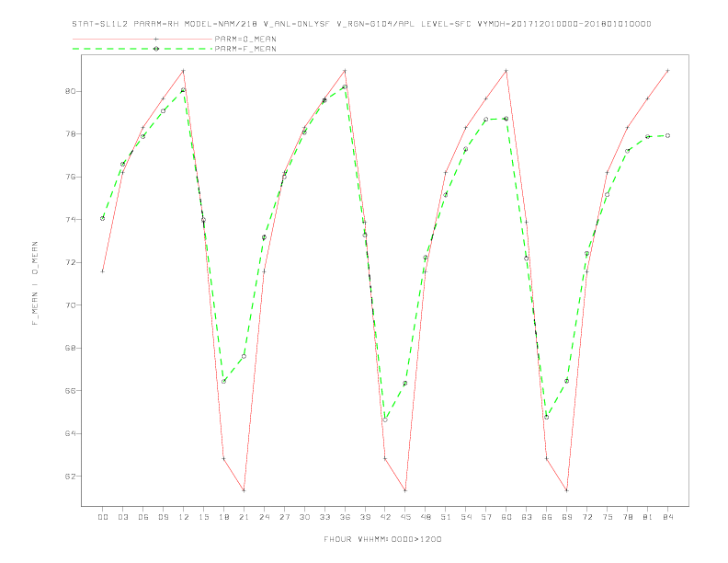This screenshot has height=563, width=728.
Task: Click x-axis forecast hour label 81
Action: [x=648, y=517]
